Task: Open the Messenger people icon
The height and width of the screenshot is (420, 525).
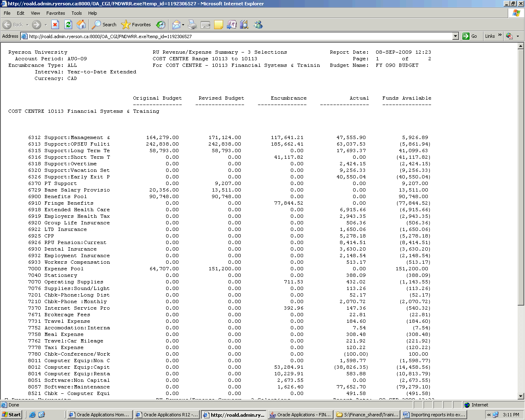Action: [258, 25]
